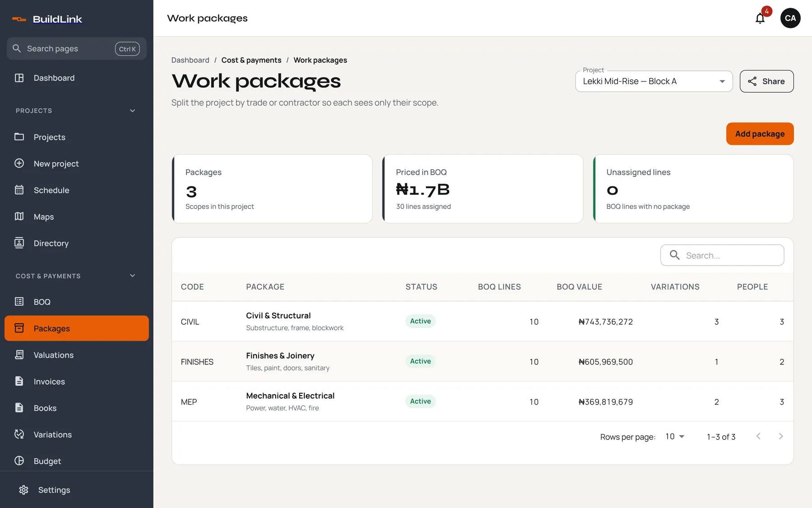Click the Directory contacts icon

pos(19,243)
